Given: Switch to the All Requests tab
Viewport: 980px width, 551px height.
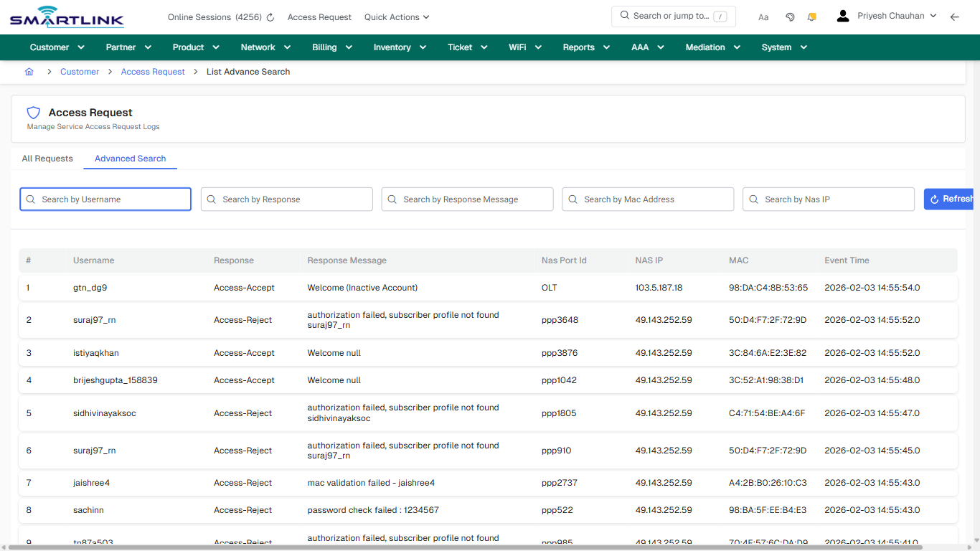Looking at the screenshot, I should click(x=47, y=158).
